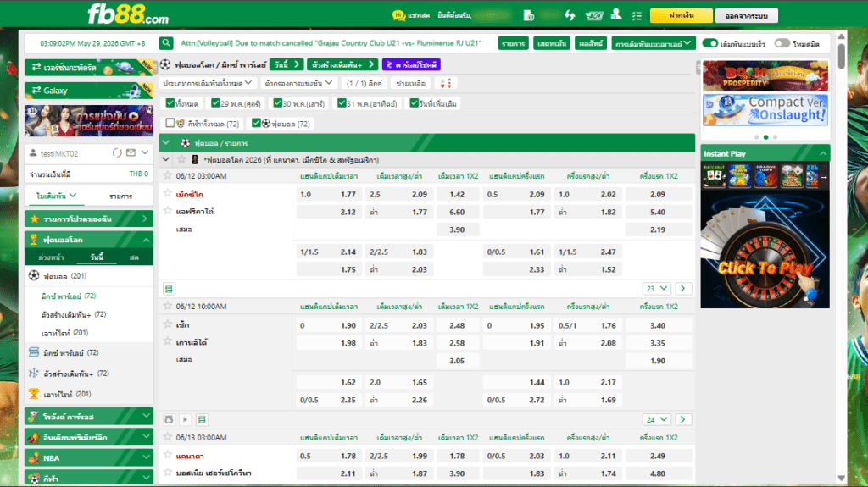868x487 pixels.
Task: Open the รายการโปรดของฉัน favorites menu
Action: [89, 219]
